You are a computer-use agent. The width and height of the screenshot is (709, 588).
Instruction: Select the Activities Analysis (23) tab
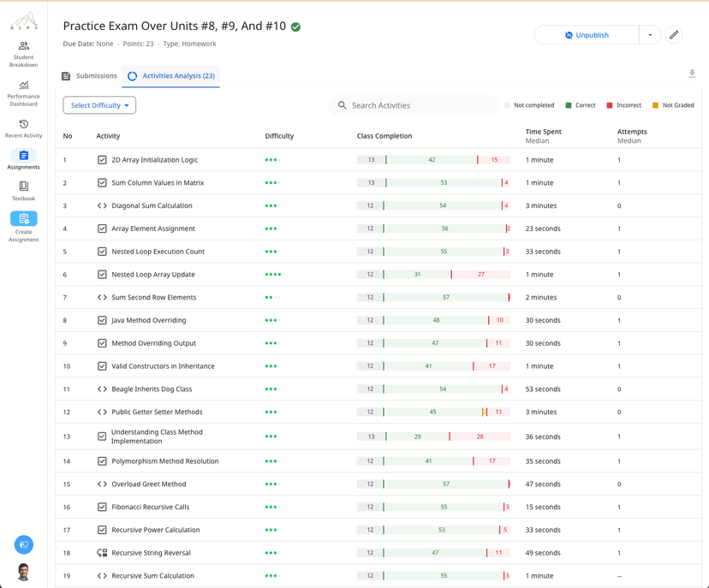(x=171, y=76)
